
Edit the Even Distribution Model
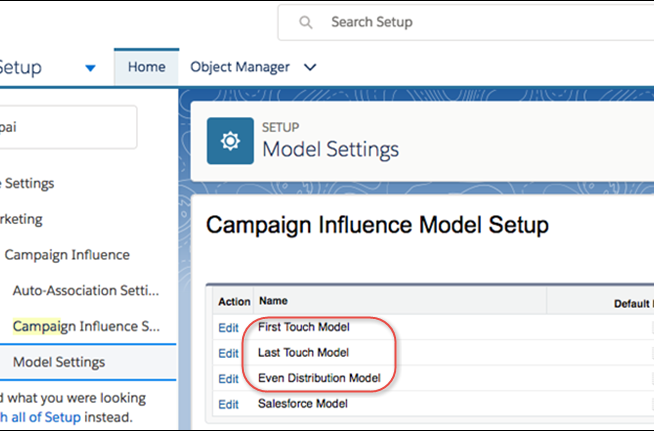pyautogui.click(x=228, y=379)
